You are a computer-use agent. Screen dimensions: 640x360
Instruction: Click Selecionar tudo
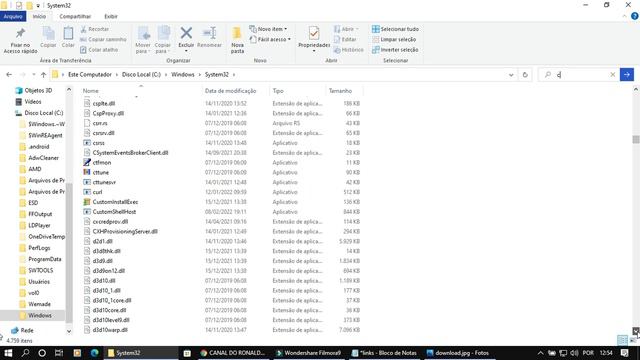395,29
